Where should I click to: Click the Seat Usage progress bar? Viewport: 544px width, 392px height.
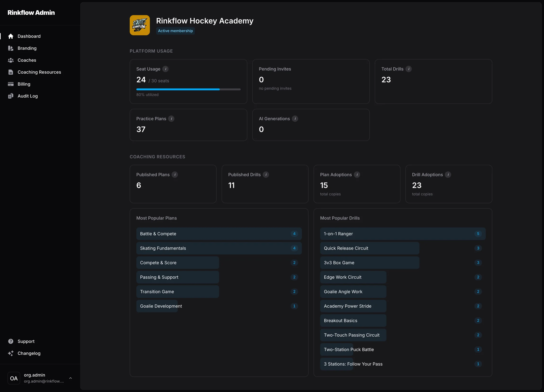(x=188, y=89)
